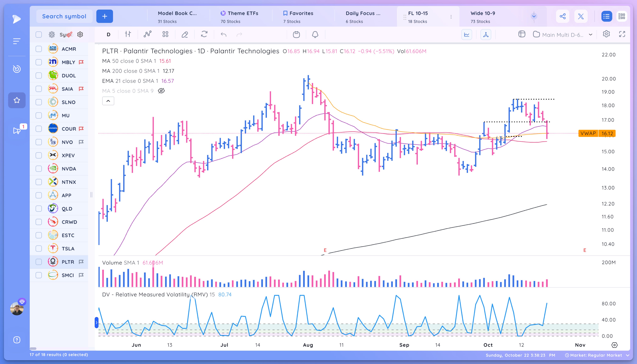Collapse the indicator legend chevron
The image size is (637, 364).
coord(108,101)
